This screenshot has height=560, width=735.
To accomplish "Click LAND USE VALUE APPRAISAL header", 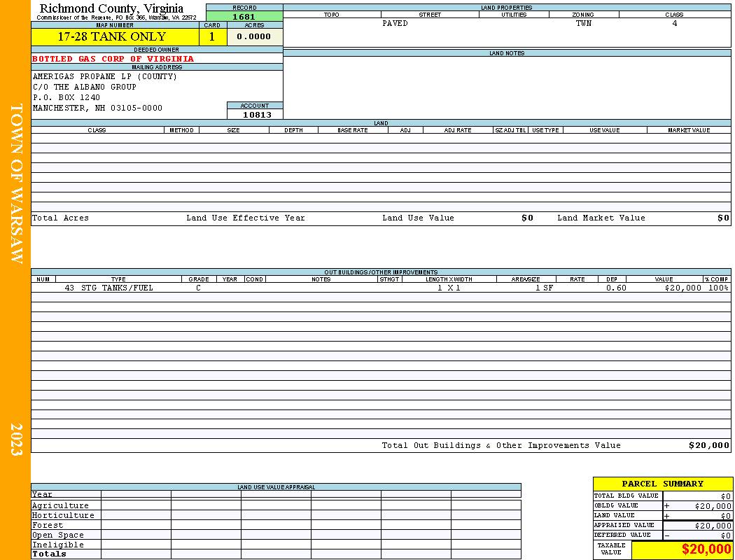I will point(276,487).
